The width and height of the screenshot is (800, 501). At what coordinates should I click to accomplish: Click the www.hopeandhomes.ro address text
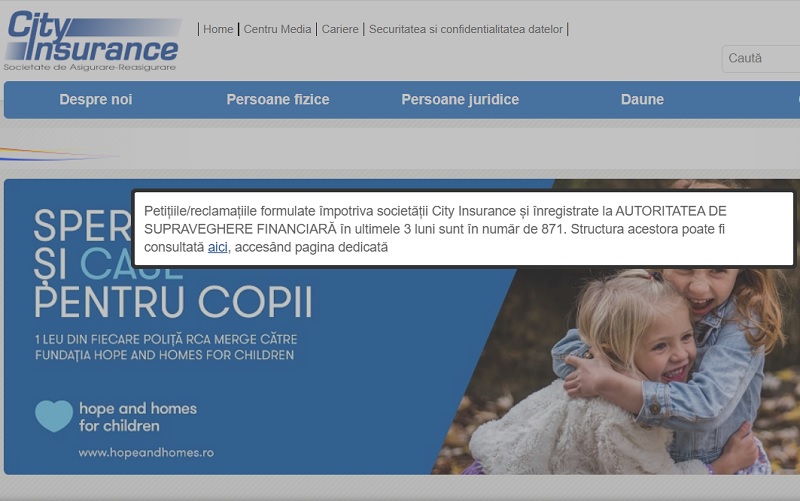[146, 453]
